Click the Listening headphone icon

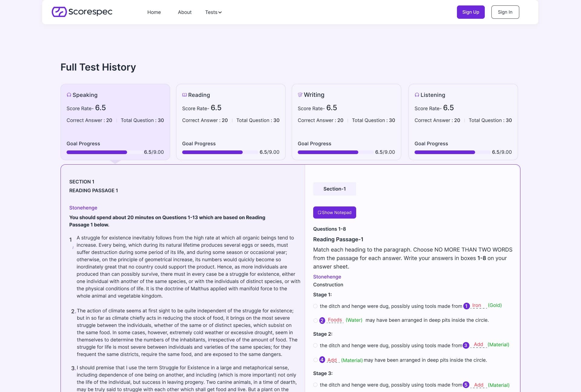tap(417, 95)
